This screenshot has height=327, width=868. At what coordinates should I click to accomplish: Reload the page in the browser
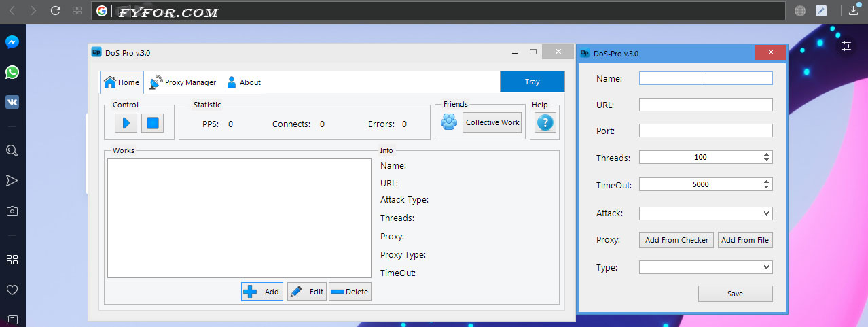pos(56,11)
